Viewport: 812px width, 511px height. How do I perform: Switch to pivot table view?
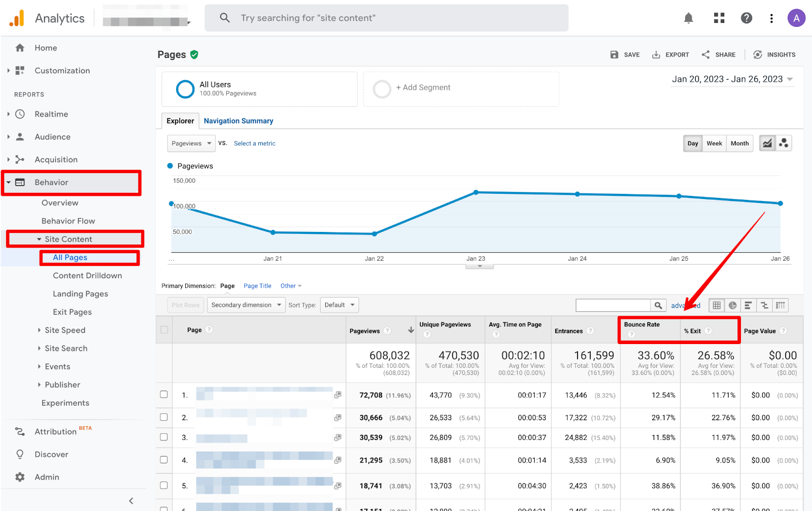pos(781,305)
